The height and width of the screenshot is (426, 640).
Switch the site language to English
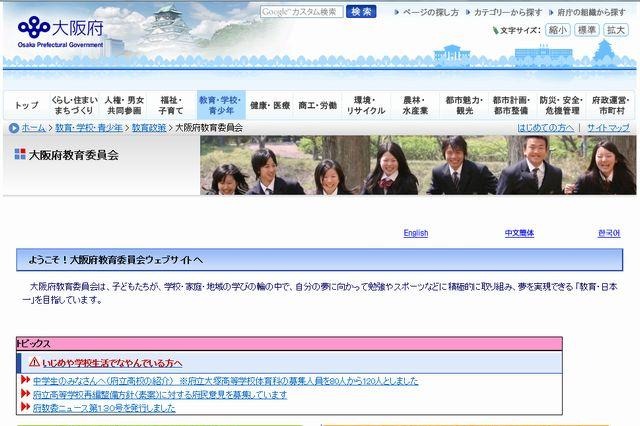[x=415, y=233]
